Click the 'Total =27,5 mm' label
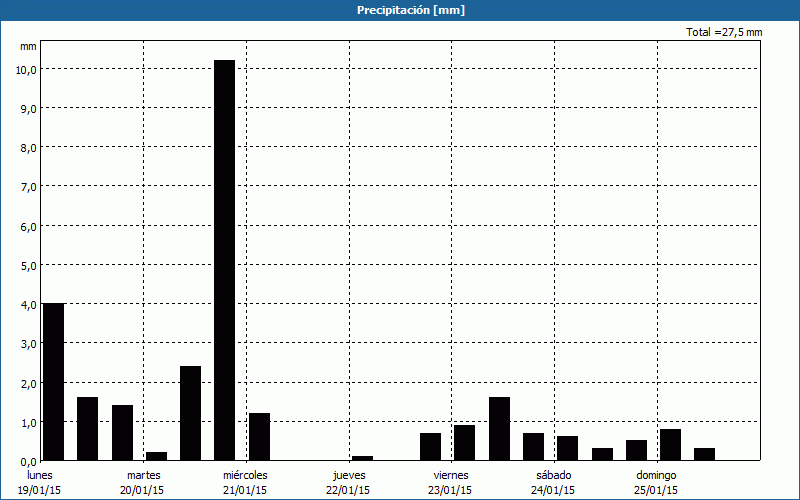The width and height of the screenshot is (800, 500). point(723,33)
